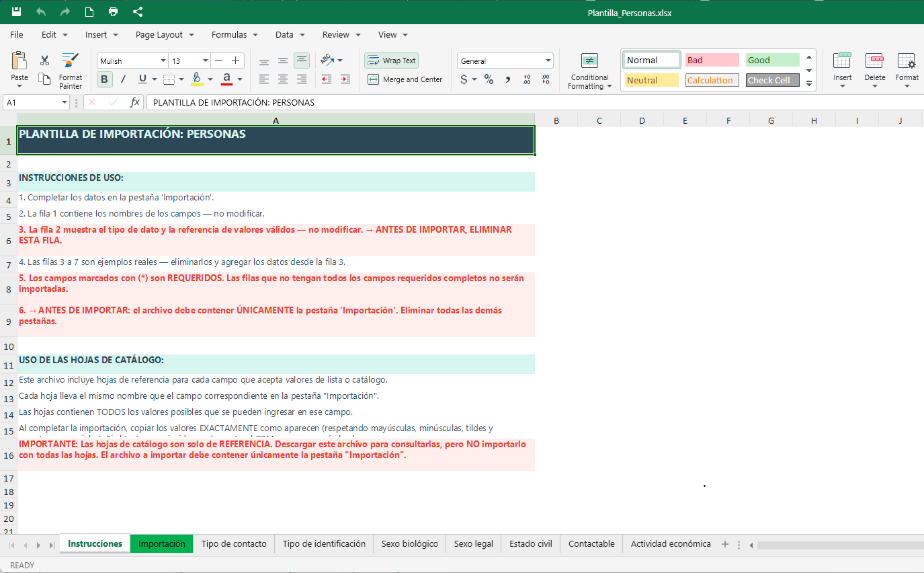Open the General number format dropdown

[549, 61]
